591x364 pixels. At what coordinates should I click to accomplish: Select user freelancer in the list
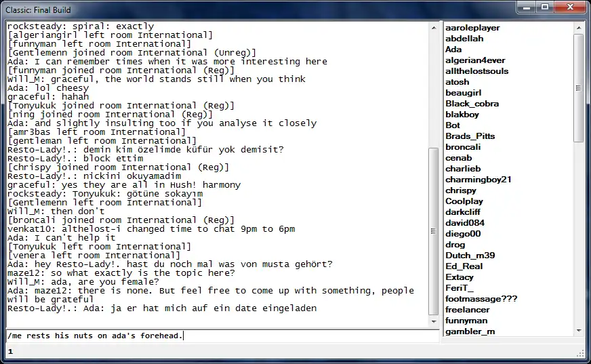tap(468, 310)
